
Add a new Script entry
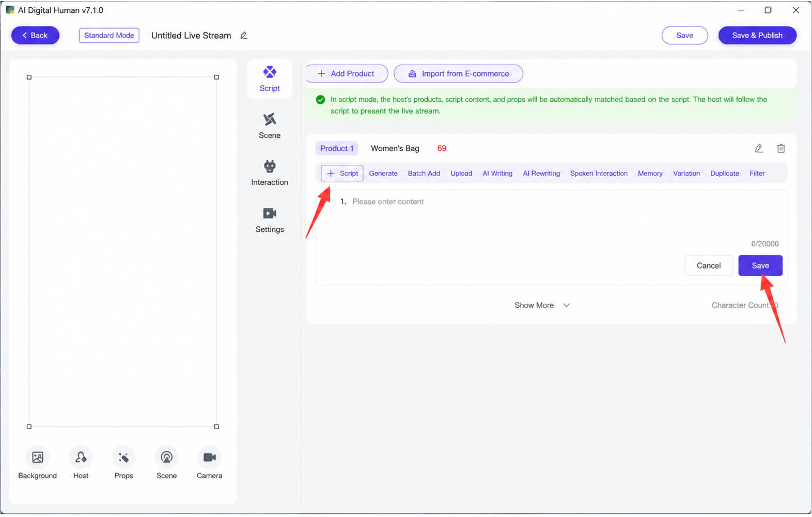(x=342, y=174)
